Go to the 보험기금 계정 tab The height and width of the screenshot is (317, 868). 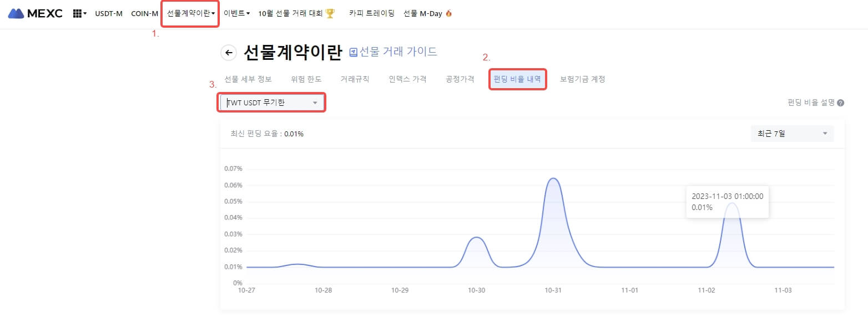point(582,79)
